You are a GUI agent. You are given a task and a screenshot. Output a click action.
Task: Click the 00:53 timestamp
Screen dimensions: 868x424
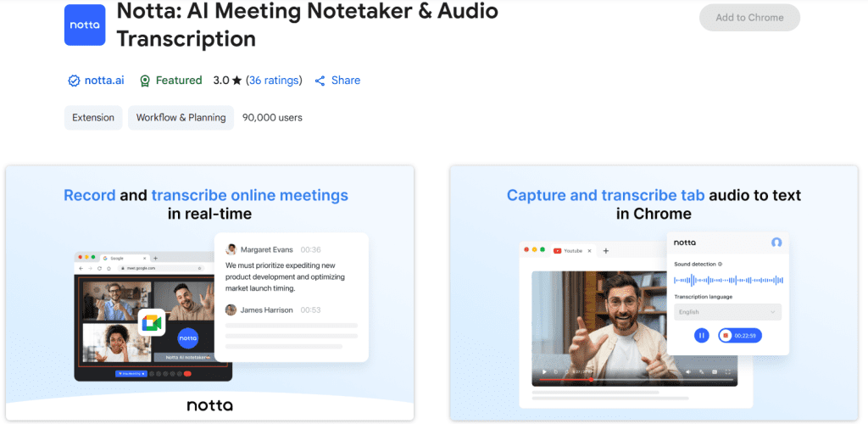pos(310,310)
